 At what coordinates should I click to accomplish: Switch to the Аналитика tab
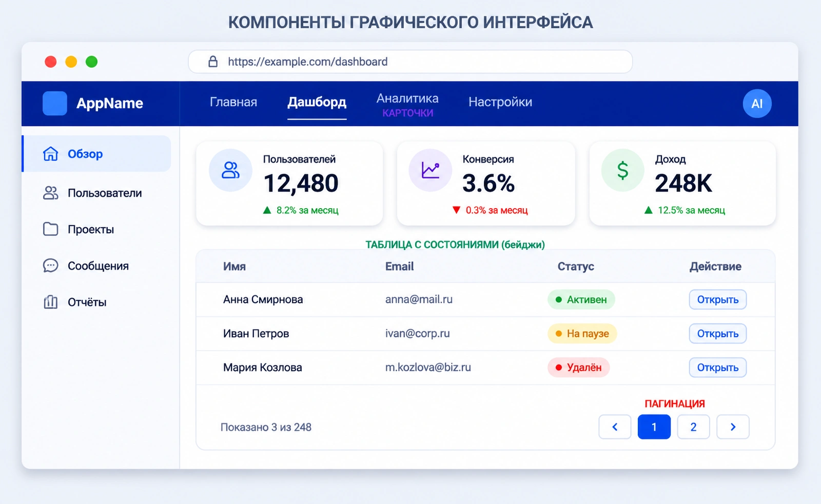click(407, 98)
